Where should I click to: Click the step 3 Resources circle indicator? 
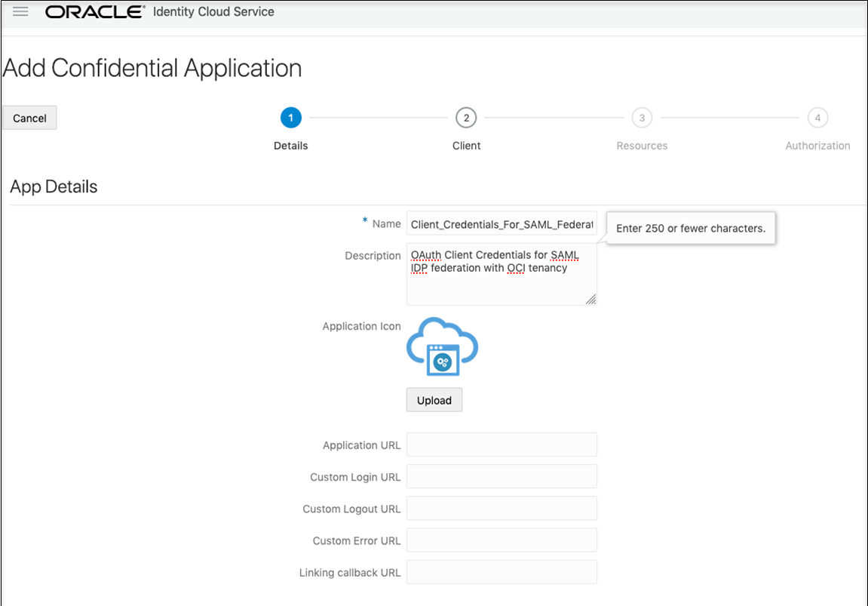(x=642, y=117)
